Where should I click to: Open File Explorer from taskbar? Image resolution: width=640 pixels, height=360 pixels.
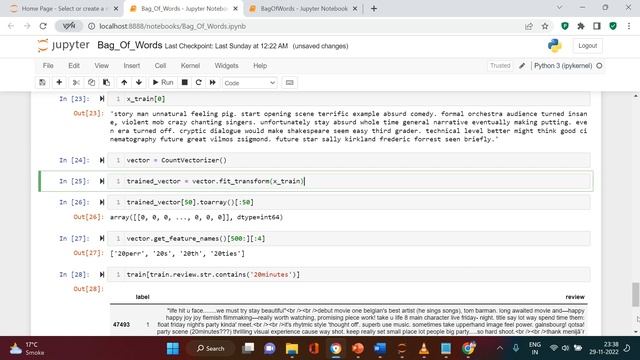(x=292, y=349)
